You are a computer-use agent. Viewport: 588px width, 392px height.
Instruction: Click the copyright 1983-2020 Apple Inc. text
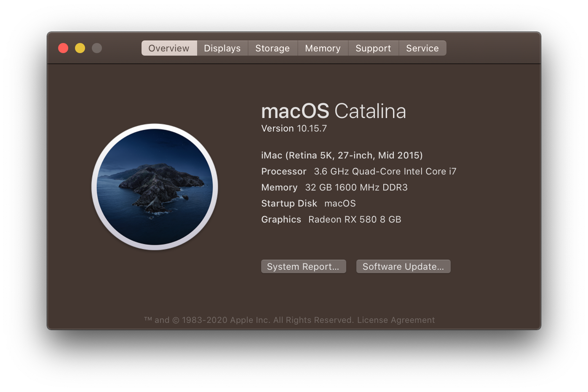pyautogui.click(x=249, y=320)
